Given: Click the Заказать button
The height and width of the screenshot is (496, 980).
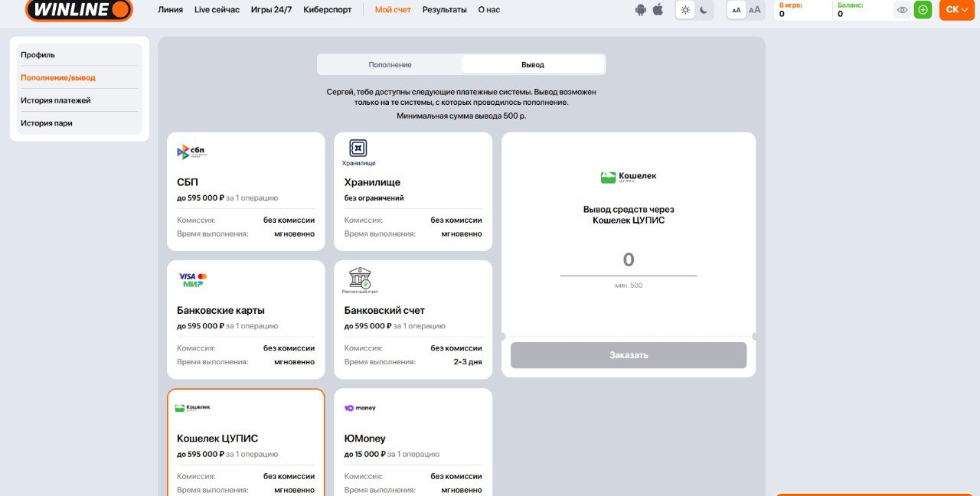Looking at the screenshot, I should click(x=629, y=355).
